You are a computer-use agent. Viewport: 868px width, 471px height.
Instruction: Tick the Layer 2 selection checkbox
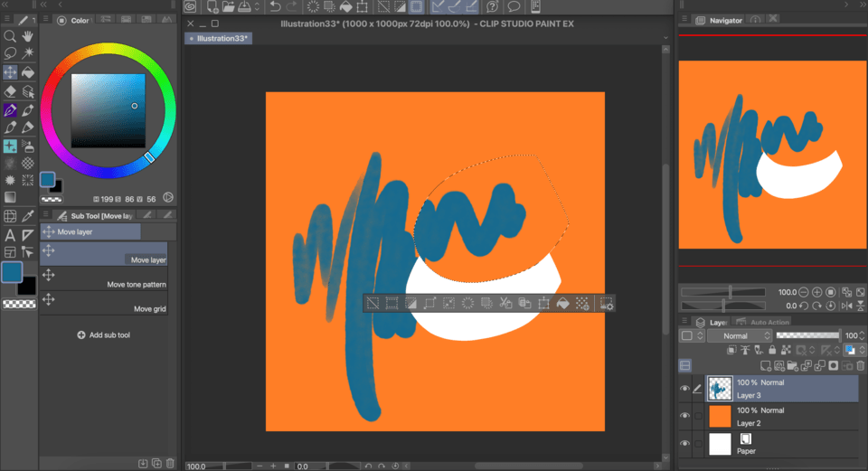pyautogui.click(x=698, y=416)
